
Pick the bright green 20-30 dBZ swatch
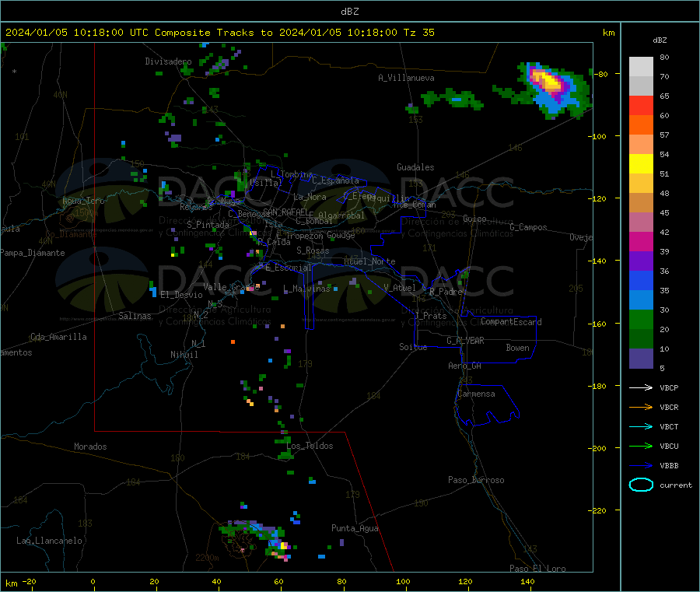coord(641,319)
